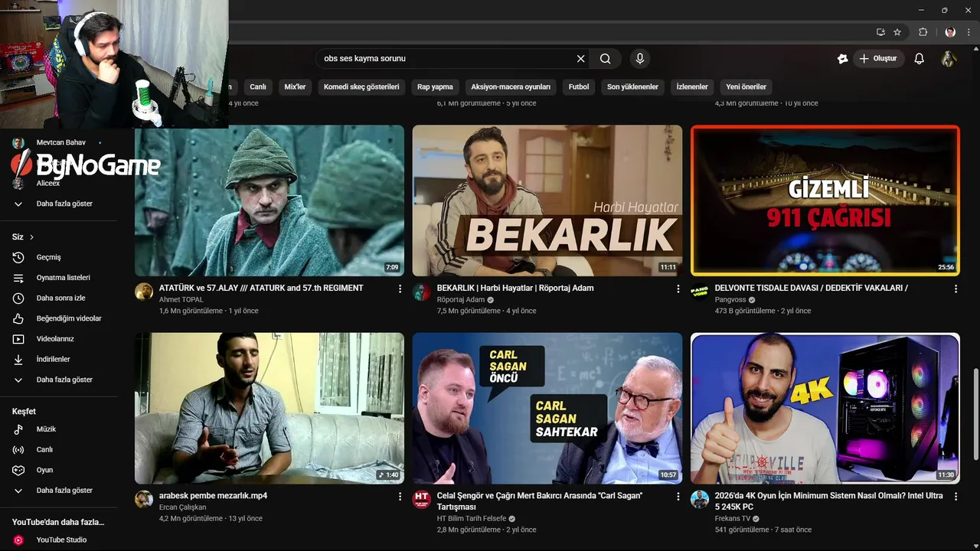The height and width of the screenshot is (551, 980).
Task: Play the arabesk pembe mezarlık thumbnail
Action: tap(269, 408)
